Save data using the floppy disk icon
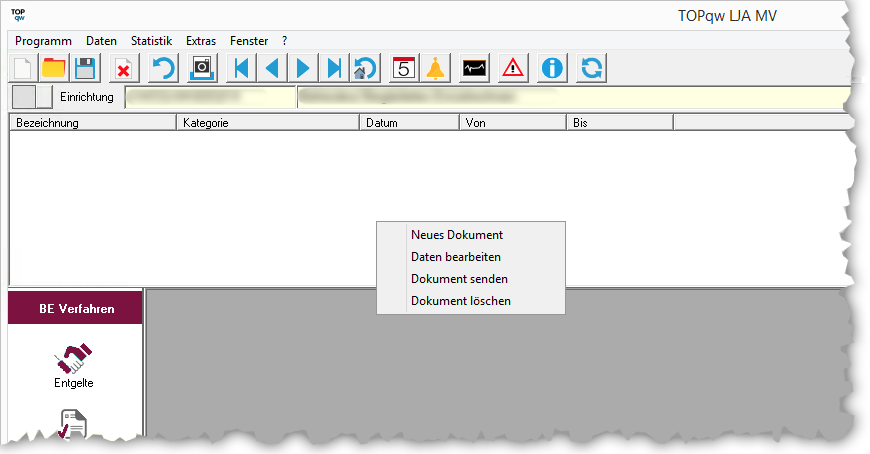Viewport: 870px width, 454px height. click(85, 68)
